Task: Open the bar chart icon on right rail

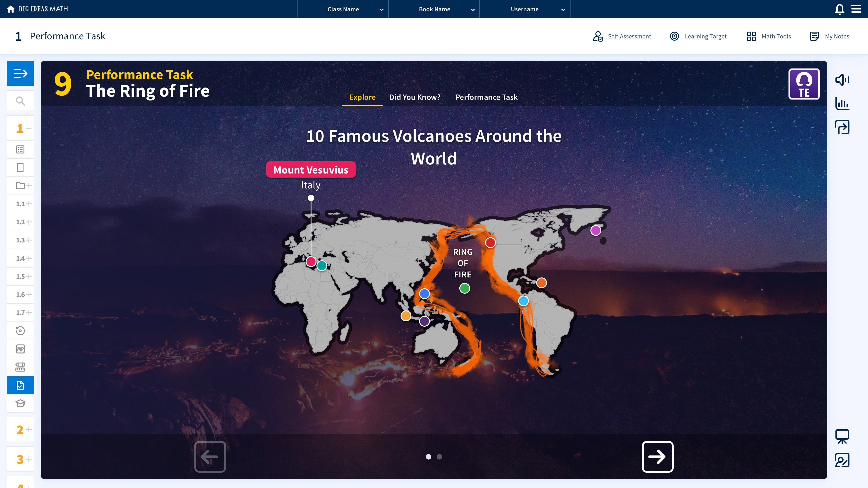Action: (842, 103)
